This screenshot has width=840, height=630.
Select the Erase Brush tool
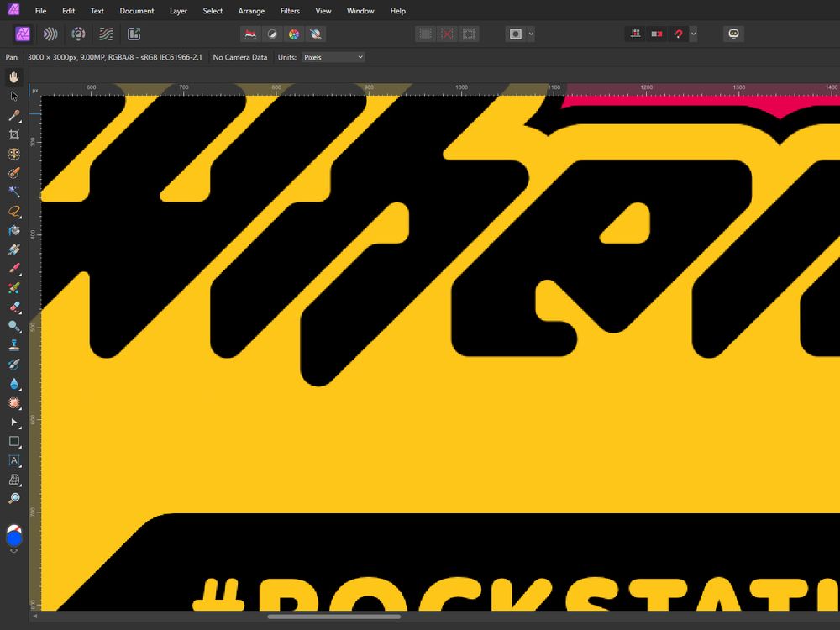click(x=14, y=307)
